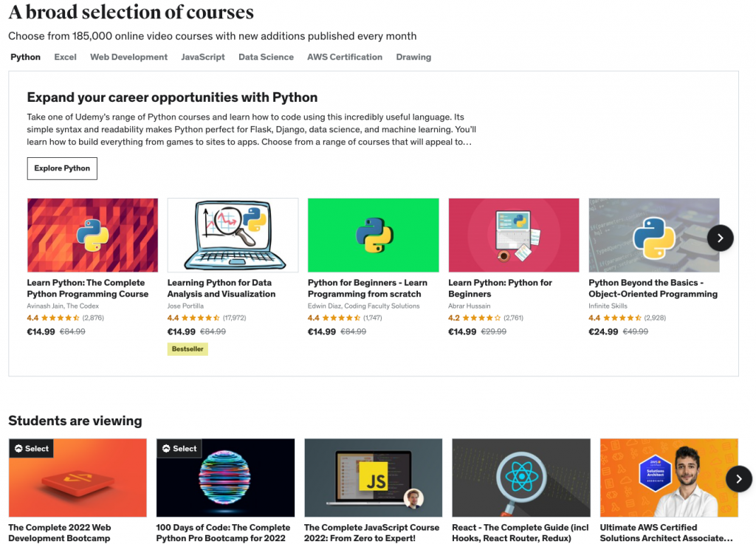This screenshot has height=544, width=756.
Task: Click star rating of Python for Beginners from scratch
Action: pyautogui.click(x=341, y=318)
